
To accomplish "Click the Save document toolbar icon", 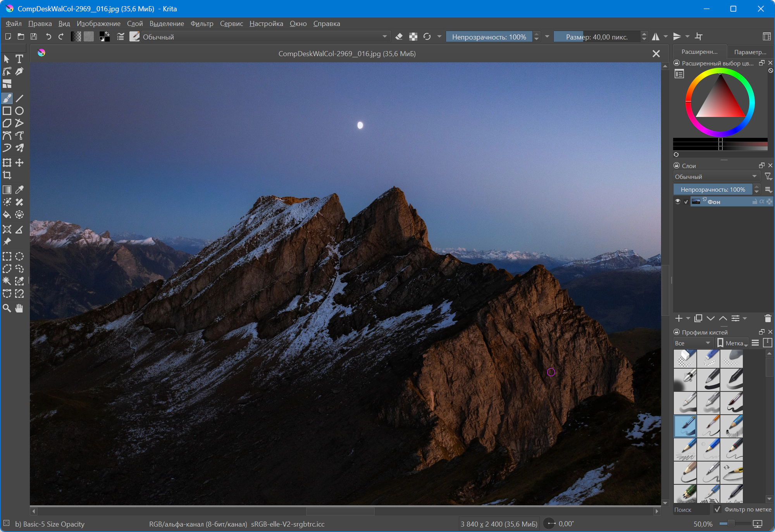I will tap(34, 36).
